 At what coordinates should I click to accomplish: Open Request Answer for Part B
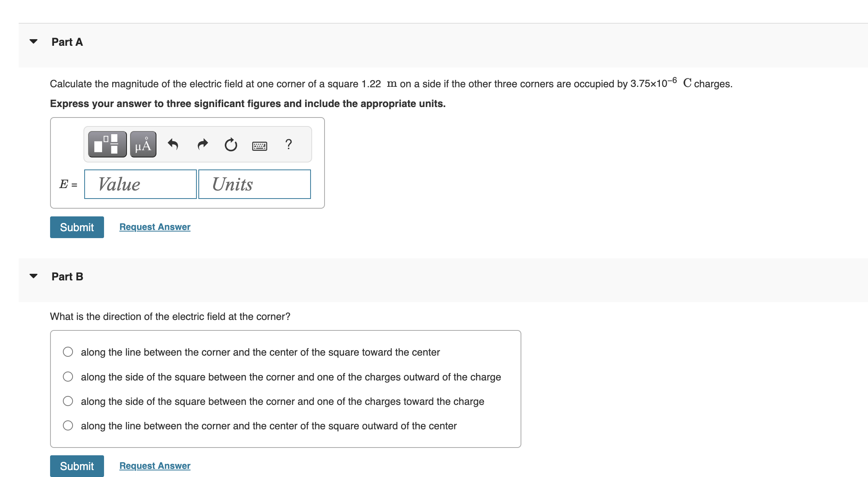click(x=154, y=465)
